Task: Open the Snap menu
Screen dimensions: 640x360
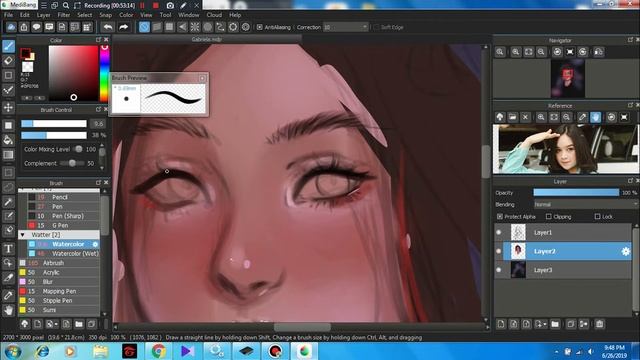Action: [x=105, y=15]
